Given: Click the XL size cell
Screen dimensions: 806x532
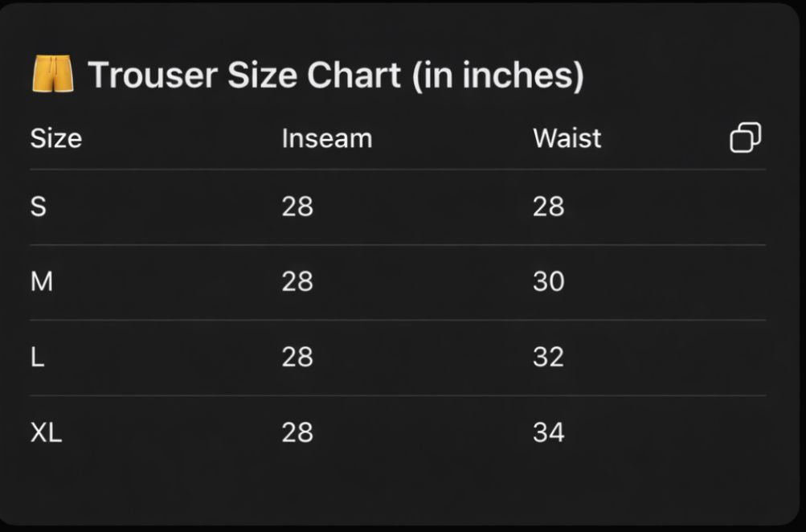Looking at the screenshot, I should tap(46, 433).
